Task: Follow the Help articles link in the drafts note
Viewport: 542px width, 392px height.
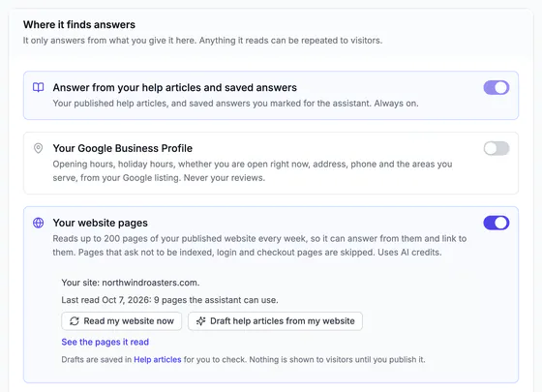Action: (158, 359)
